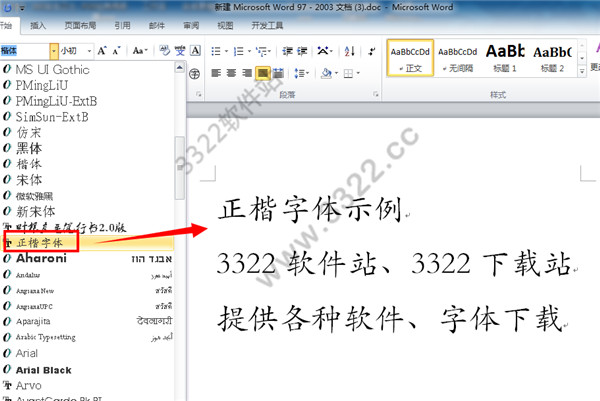Screen dimensions: 600x401
Task: Expand the Numbering dropdown arrow
Action: [249, 51]
